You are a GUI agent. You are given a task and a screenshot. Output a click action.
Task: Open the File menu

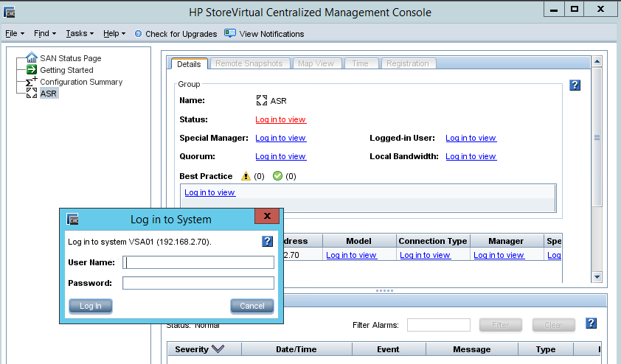tap(14, 34)
